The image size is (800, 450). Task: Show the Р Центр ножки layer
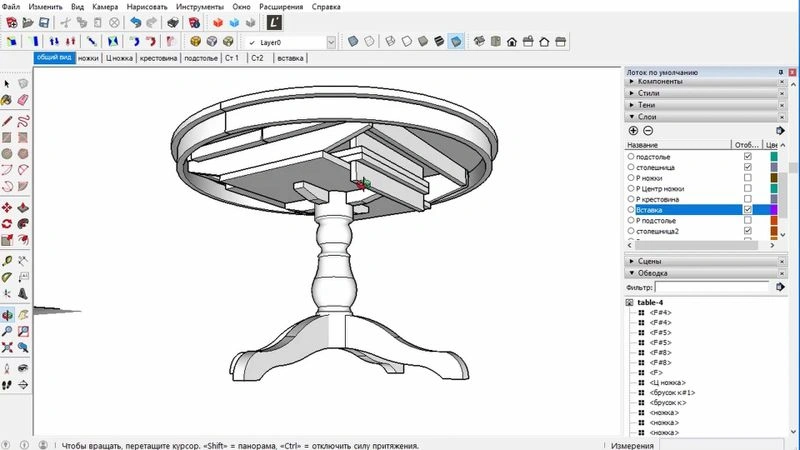747,188
